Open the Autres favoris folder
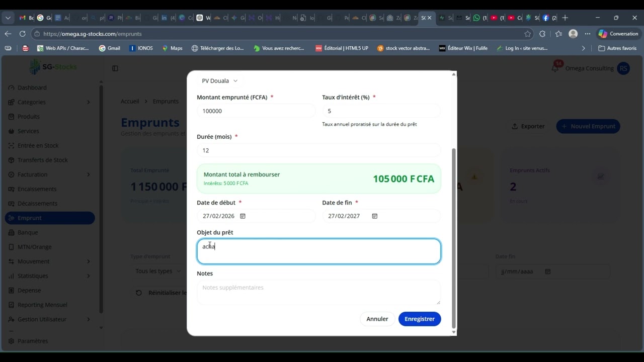The width and height of the screenshot is (644, 362). click(x=617, y=48)
